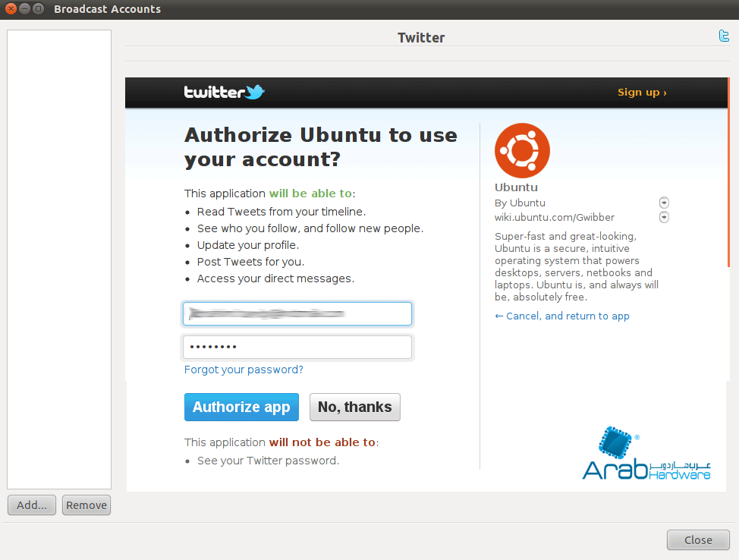Click the Ubuntu logo image

point(522,150)
